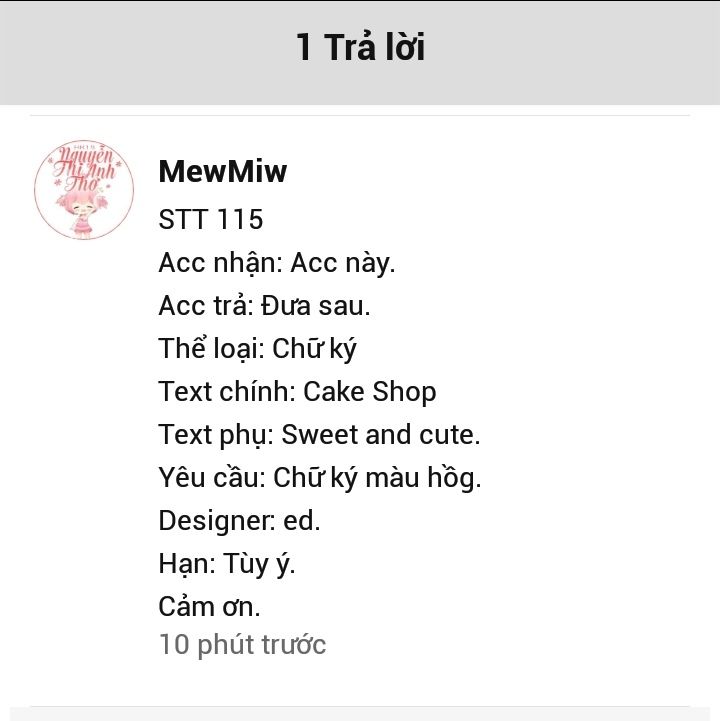Click the number '115' in comment
Image resolution: width=720 pixels, height=721 pixels.
pyautogui.click(x=240, y=219)
